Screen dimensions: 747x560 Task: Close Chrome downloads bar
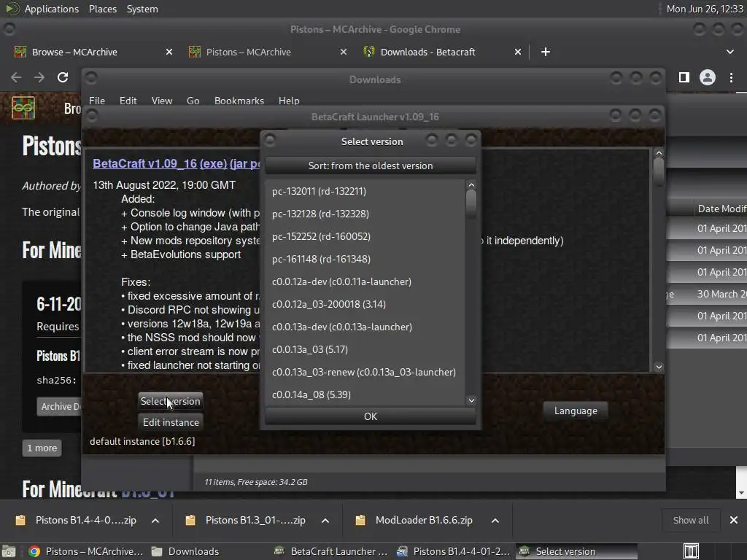click(734, 521)
